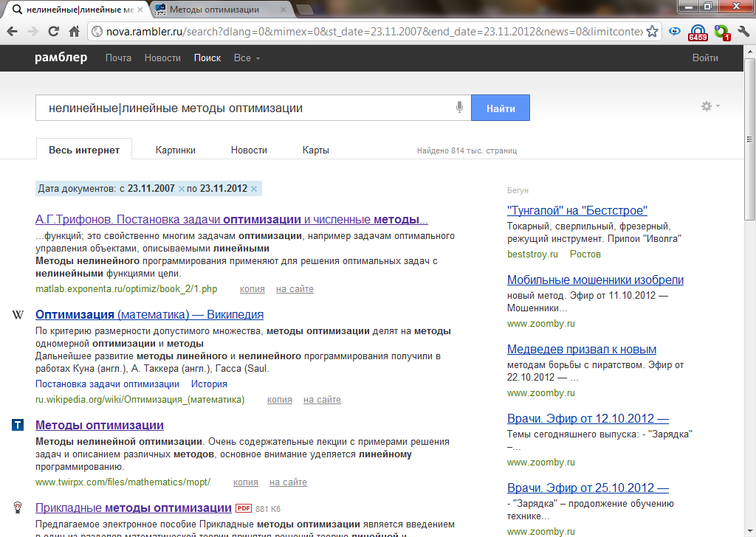Go back with the browser back arrow
This screenshot has width=756, height=537.
click(13, 31)
